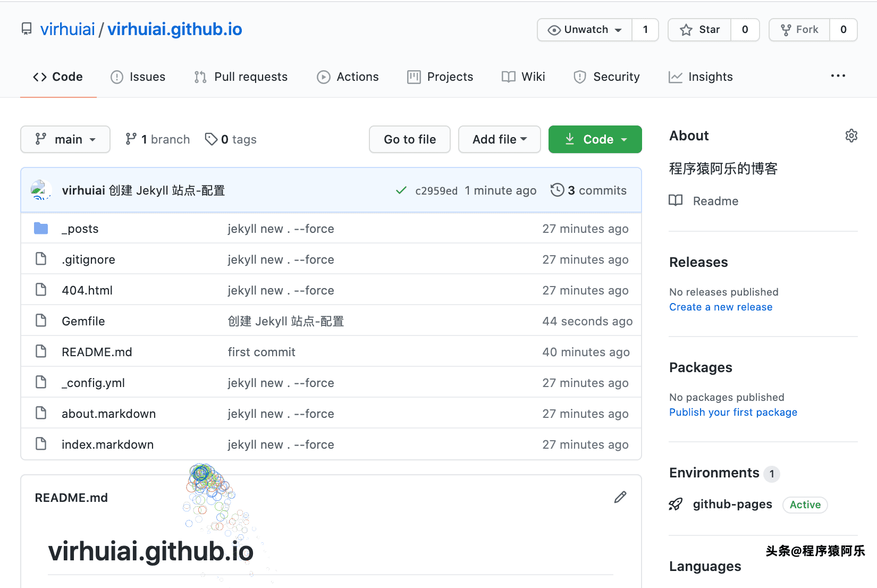Open the Pull requests tab

241,77
